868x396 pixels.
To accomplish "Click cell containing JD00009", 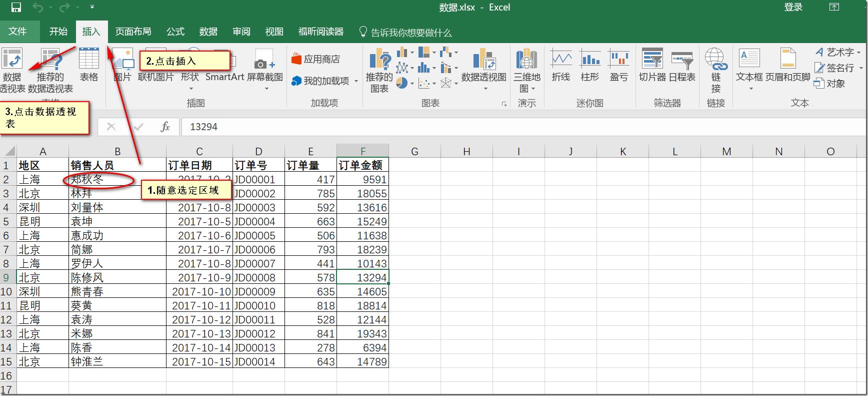I will click(258, 291).
